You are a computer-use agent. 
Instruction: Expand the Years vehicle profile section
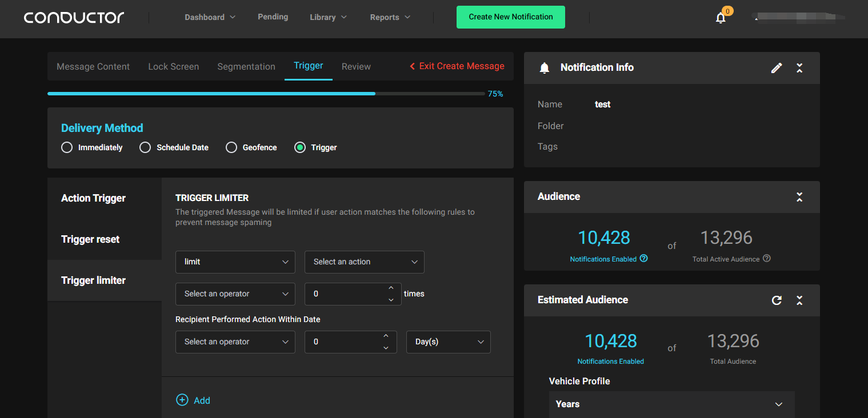coord(672,404)
